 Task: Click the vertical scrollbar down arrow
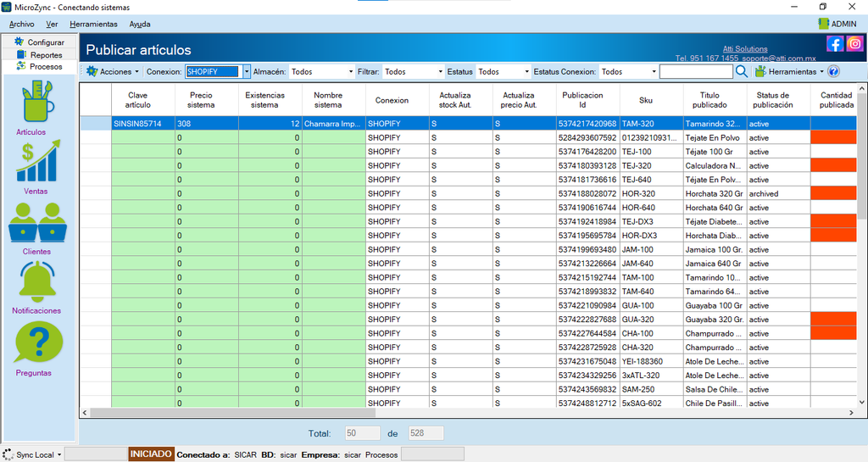click(x=862, y=403)
